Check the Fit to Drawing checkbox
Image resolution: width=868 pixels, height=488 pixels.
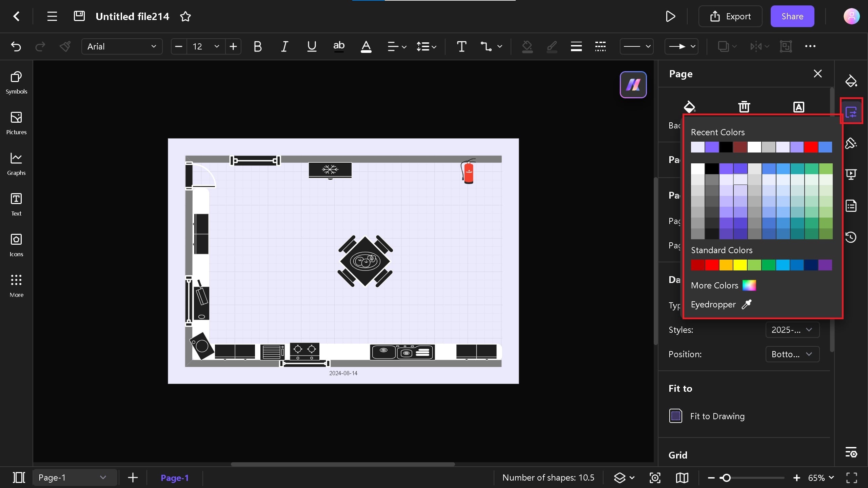tap(675, 416)
